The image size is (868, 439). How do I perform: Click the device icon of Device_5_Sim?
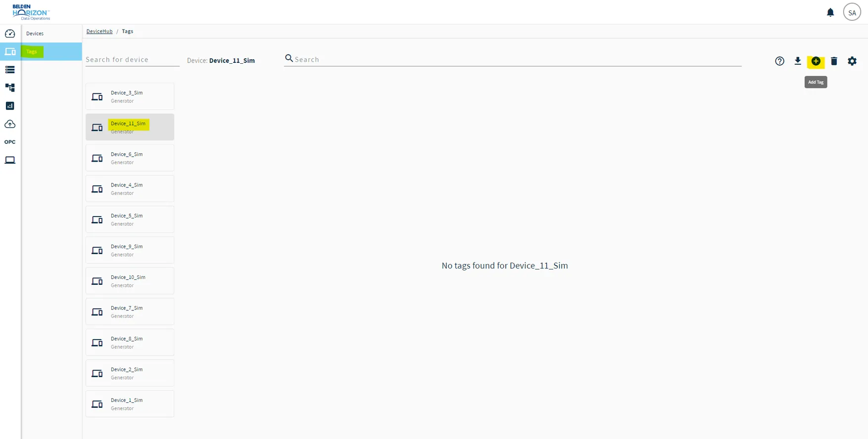(x=97, y=219)
